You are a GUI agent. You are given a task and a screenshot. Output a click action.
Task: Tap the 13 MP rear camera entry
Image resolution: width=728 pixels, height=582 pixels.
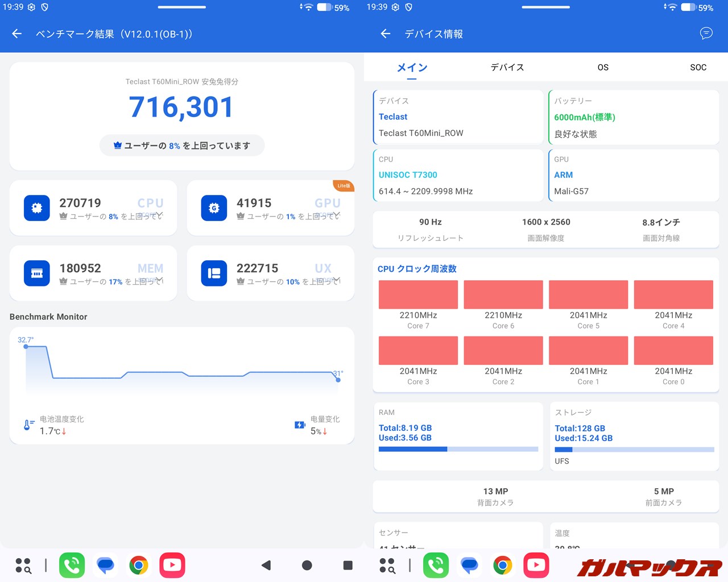[x=495, y=496]
